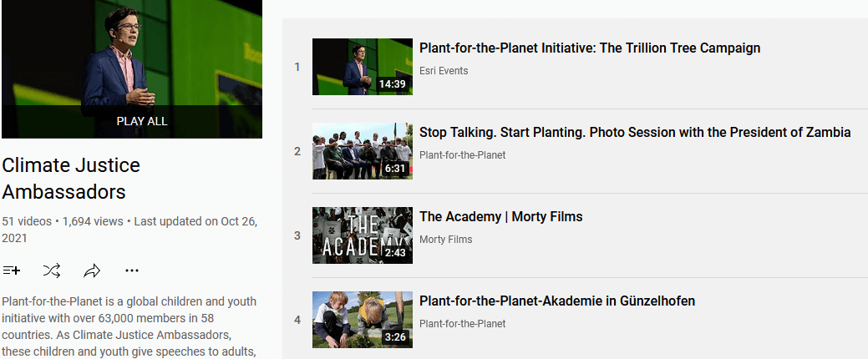The height and width of the screenshot is (359, 868).
Task: Click the Stop Talking. Start Planting. video title
Action: tap(635, 133)
